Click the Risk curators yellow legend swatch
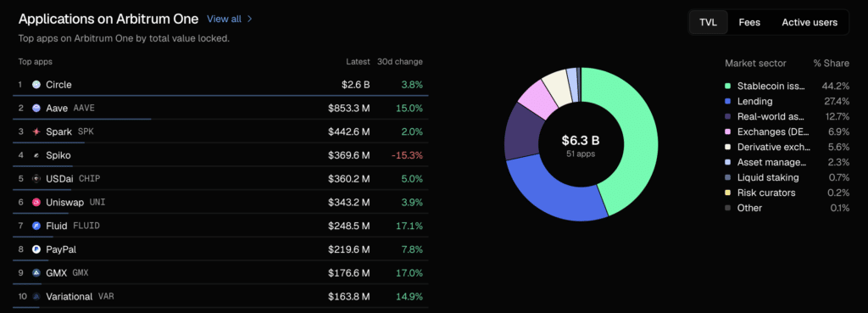Image resolution: width=868 pixels, height=313 pixels. (727, 193)
